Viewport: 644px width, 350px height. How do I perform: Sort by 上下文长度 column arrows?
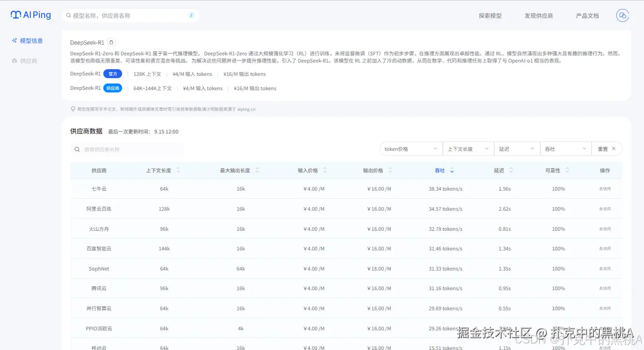pos(178,170)
